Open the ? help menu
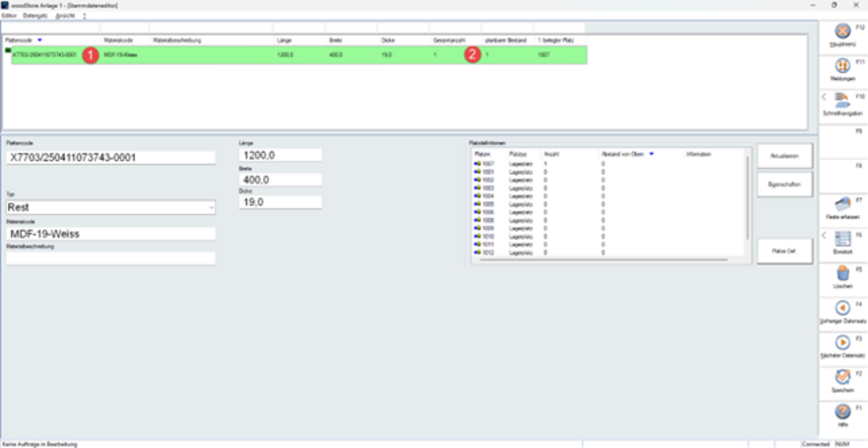This screenshot has height=448, width=868. pyautogui.click(x=85, y=16)
